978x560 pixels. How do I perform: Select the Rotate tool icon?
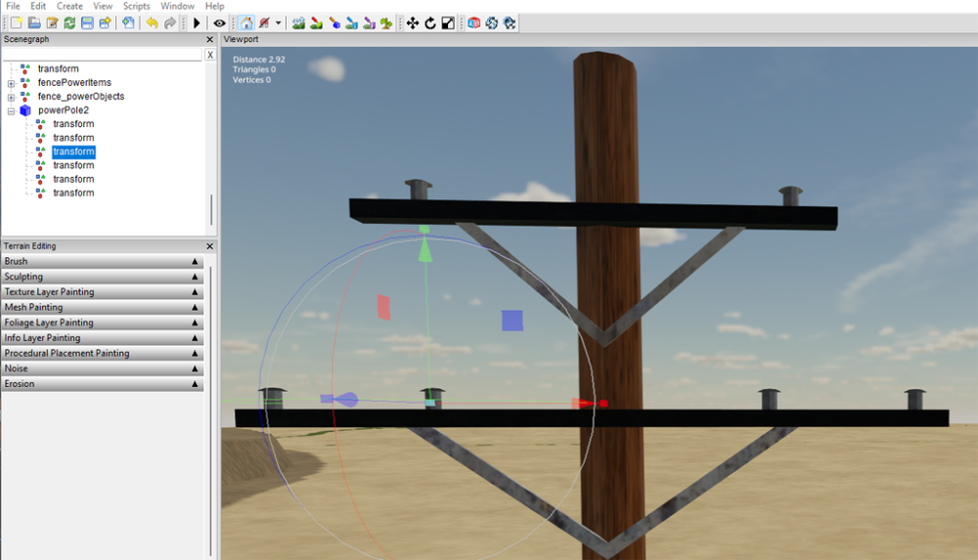430,22
